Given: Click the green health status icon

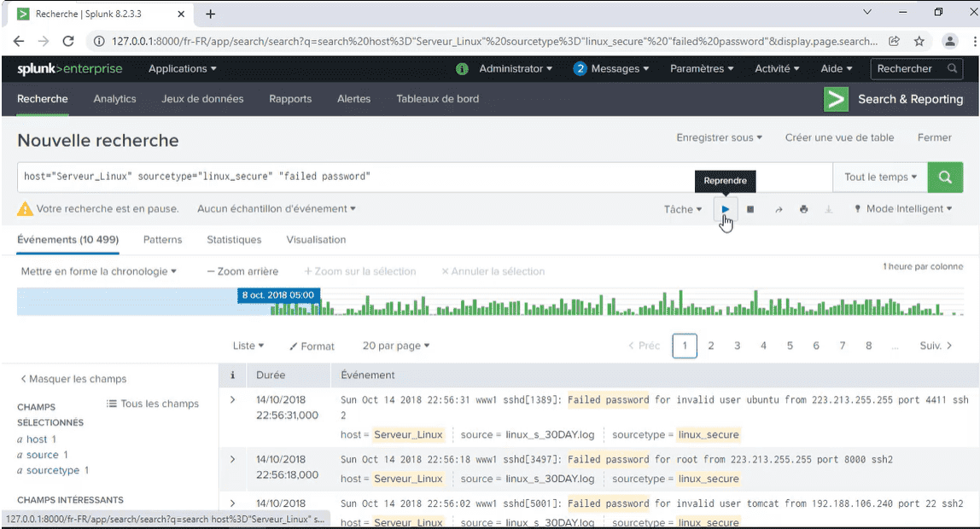Looking at the screenshot, I should pos(462,69).
